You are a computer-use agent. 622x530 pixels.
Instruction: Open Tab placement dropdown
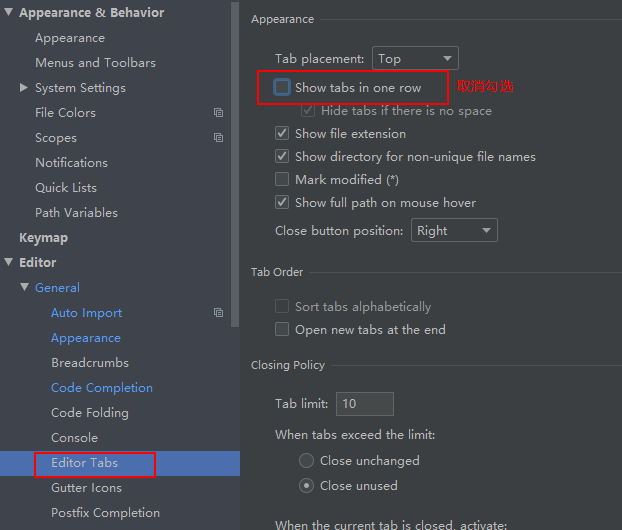coord(415,59)
